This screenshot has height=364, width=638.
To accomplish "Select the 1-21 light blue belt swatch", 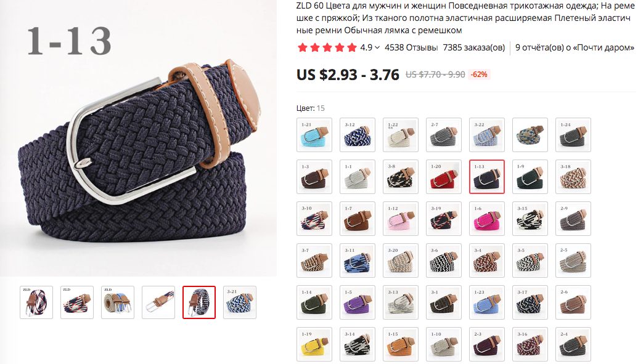I will click(x=314, y=135).
